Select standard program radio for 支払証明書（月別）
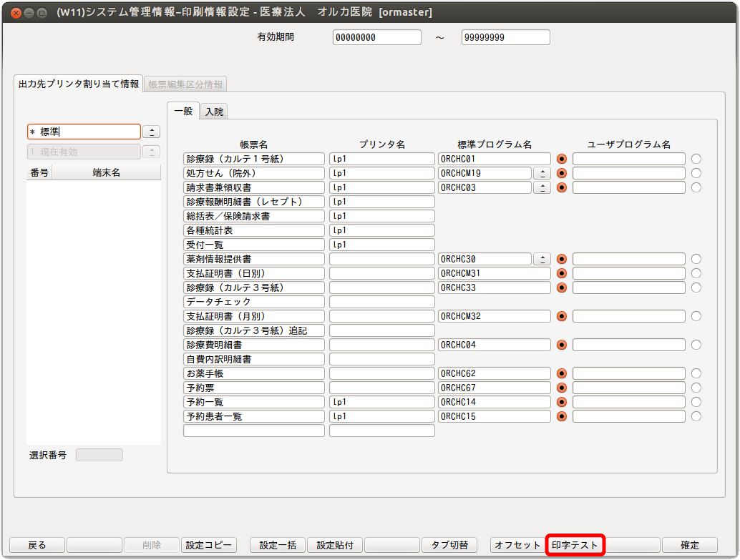The width and height of the screenshot is (740, 560). (x=561, y=316)
